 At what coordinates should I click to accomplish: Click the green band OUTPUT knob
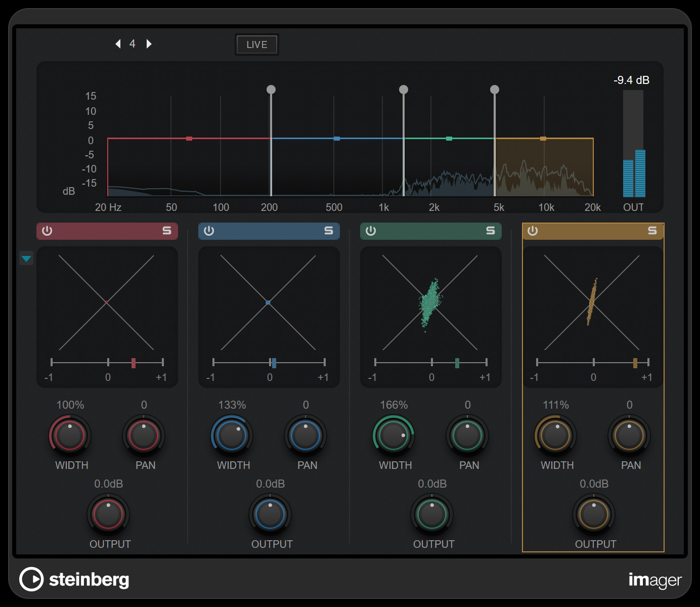(x=432, y=514)
